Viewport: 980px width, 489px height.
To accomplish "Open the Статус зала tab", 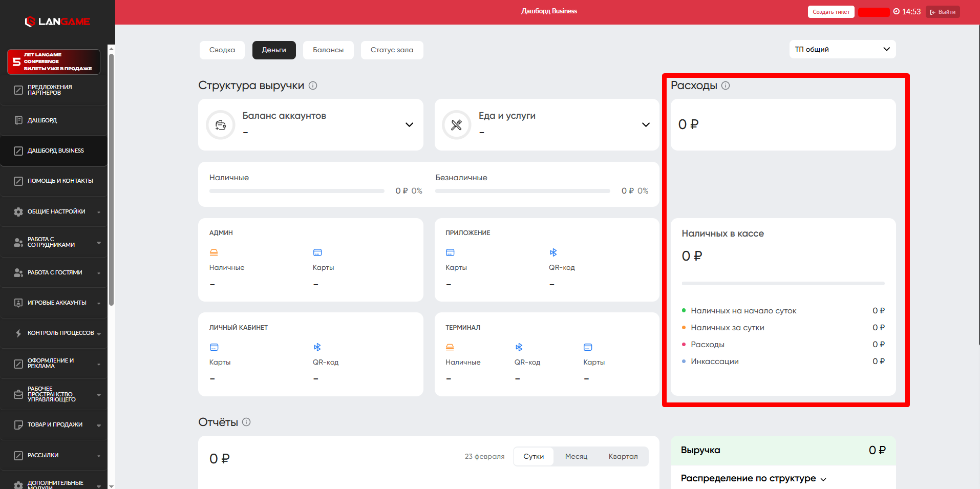I will [392, 50].
